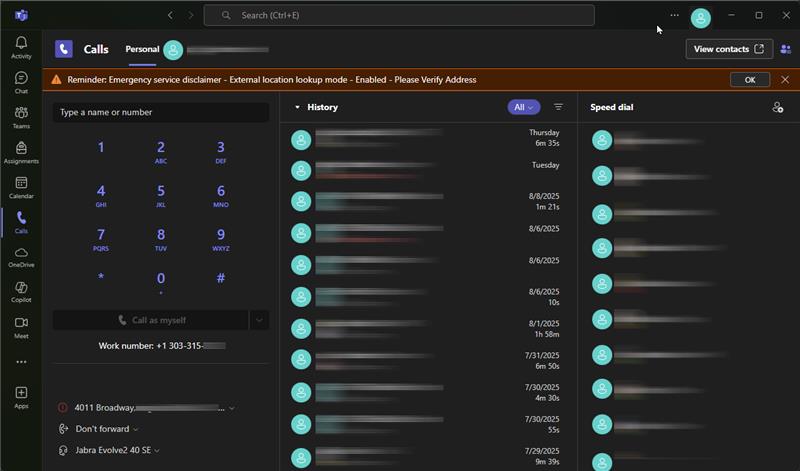Dial digit 2 ABC on keypad
This screenshot has height=471, width=800.
point(161,152)
